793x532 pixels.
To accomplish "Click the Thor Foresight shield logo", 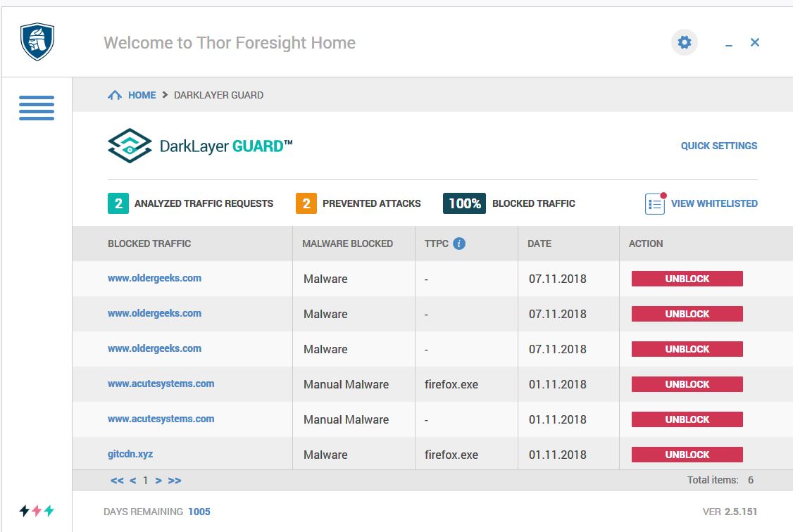I will [37, 42].
